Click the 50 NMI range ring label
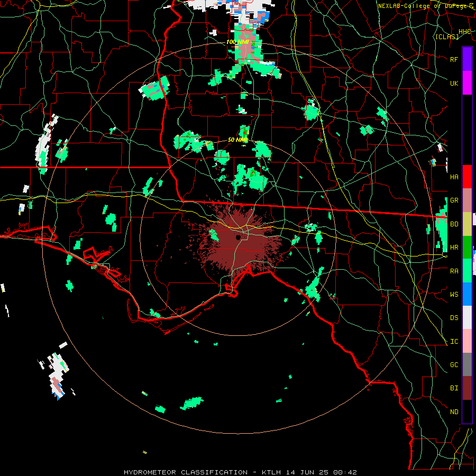Viewport: 476px width, 476px height. [237, 140]
